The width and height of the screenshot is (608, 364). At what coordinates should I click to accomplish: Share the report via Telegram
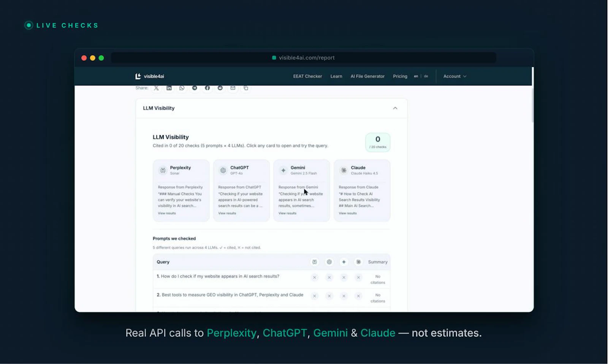[195, 88]
